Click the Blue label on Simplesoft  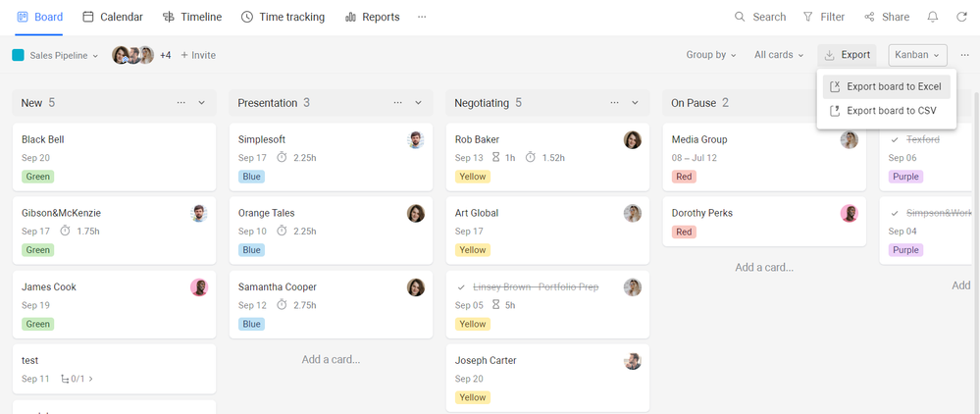(x=251, y=177)
